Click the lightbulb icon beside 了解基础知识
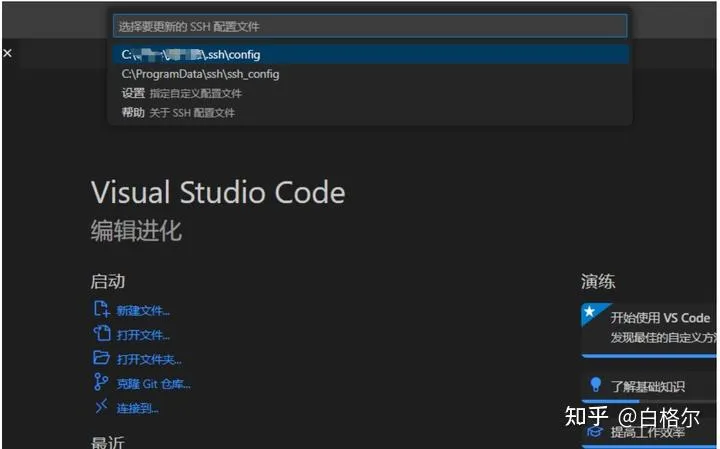The width and height of the screenshot is (720, 449). (x=596, y=385)
